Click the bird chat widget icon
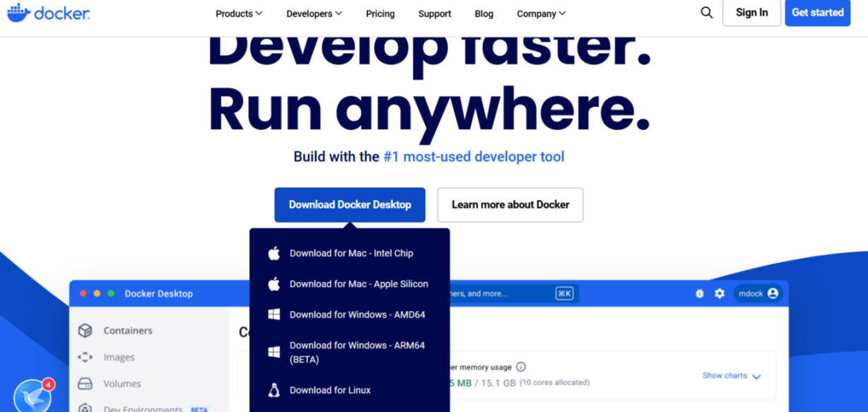 (x=32, y=396)
